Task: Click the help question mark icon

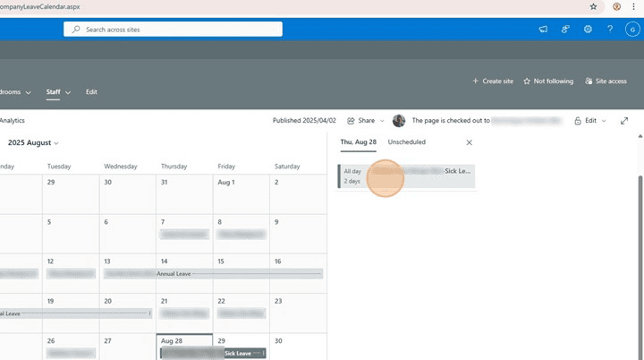Action: 610,30
